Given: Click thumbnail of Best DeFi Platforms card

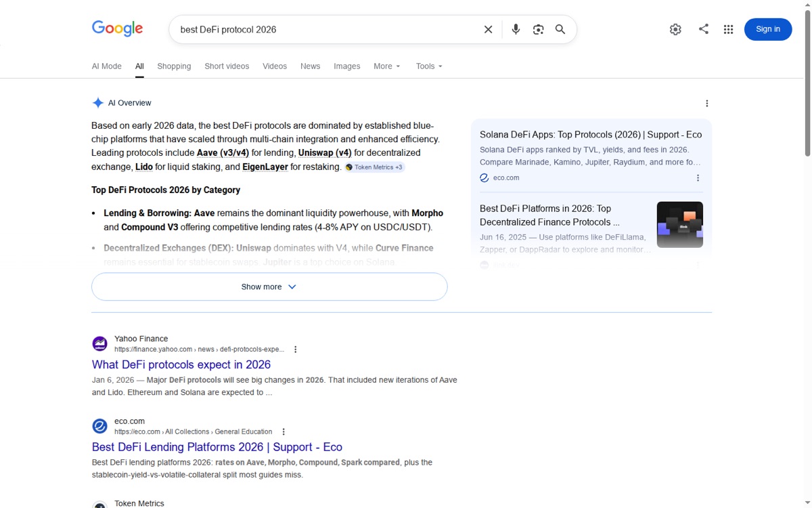Looking at the screenshot, I should click(x=680, y=225).
